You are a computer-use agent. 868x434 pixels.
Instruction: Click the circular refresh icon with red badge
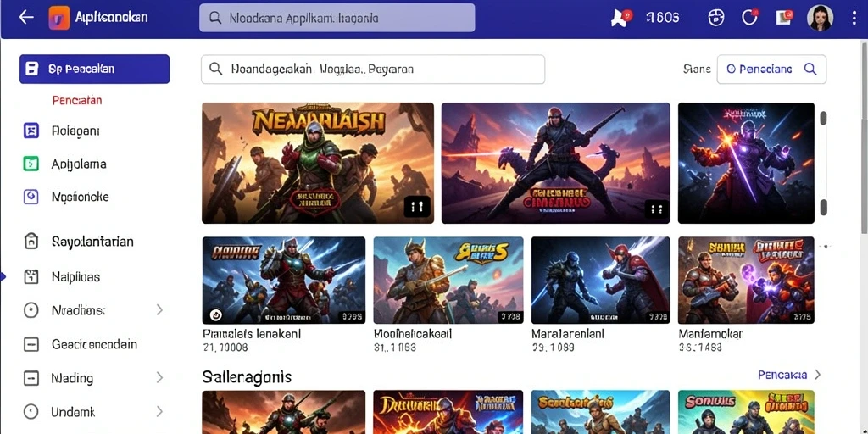[749, 18]
